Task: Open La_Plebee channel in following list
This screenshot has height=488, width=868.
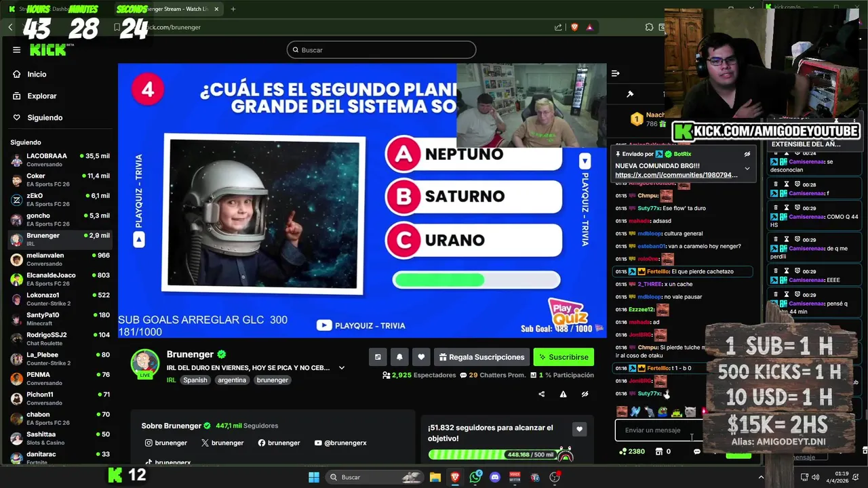Action: [60, 359]
